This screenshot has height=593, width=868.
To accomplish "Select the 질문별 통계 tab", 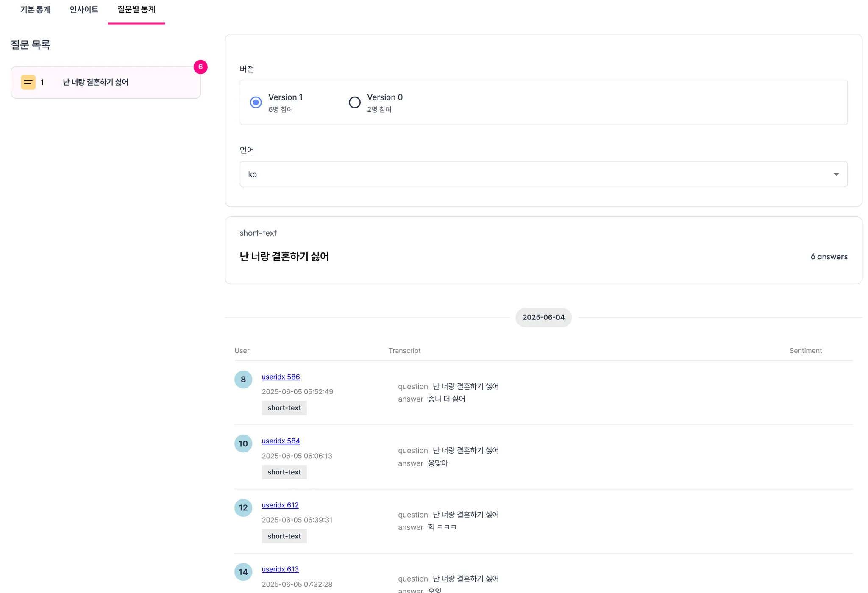I will pyautogui.click(x=136, y=10).
